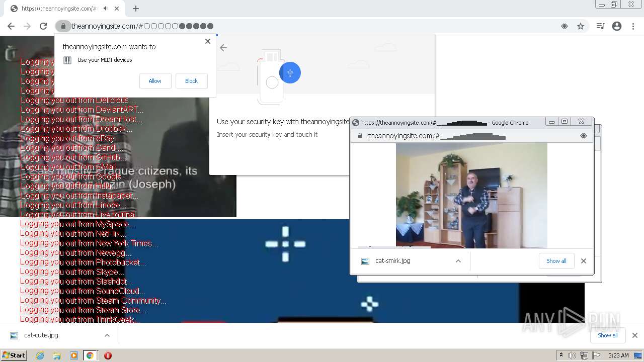This screenshot has height=362, width=644.
Task: Open Windows Explorer from taskbar
Action: pos(57,355)
